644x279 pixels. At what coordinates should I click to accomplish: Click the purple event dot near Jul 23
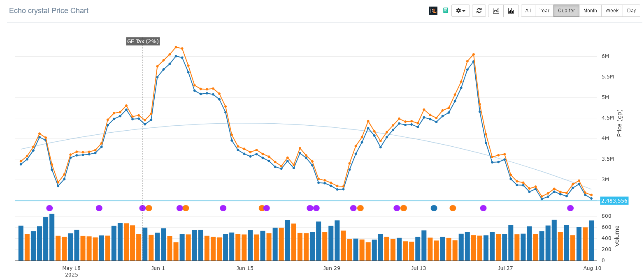(x=483, y=208)
